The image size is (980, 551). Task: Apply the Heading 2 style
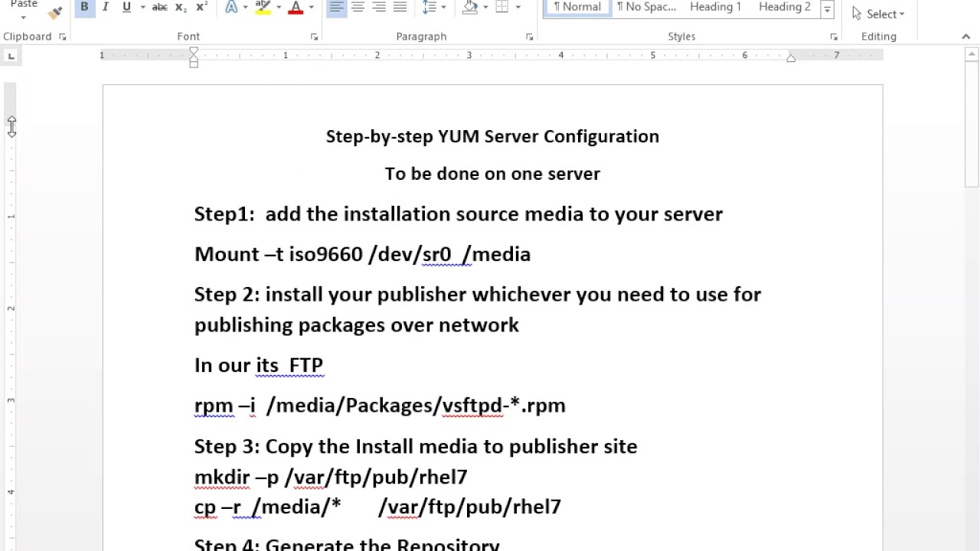[784, 8]
